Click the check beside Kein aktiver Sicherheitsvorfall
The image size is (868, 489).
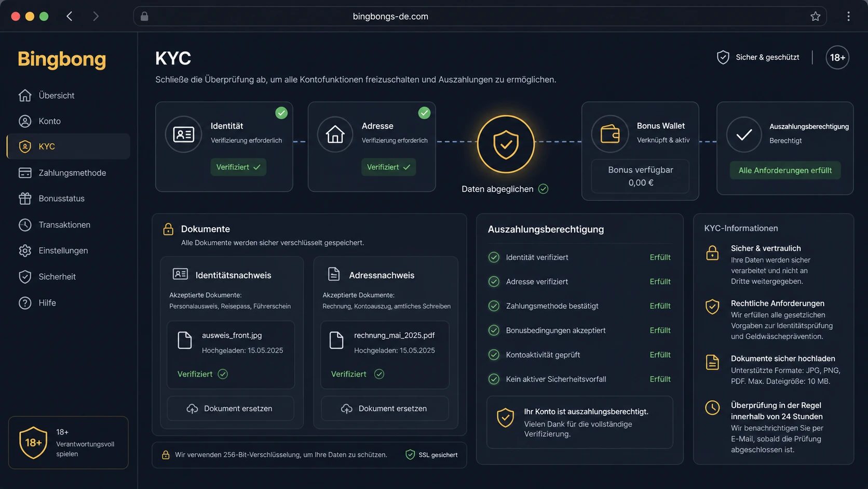494,379
